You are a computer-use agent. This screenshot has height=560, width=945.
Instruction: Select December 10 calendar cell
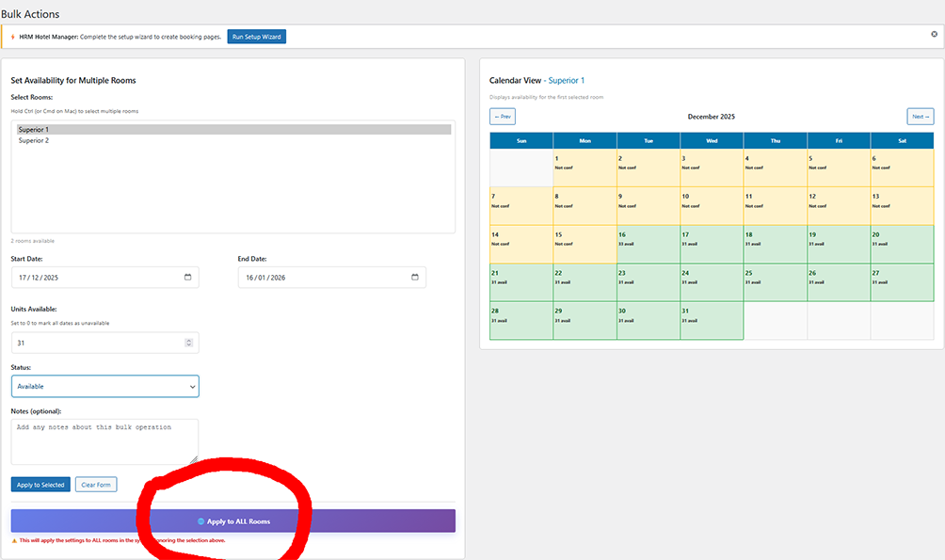pyautogui.click(x=712, y=206)
